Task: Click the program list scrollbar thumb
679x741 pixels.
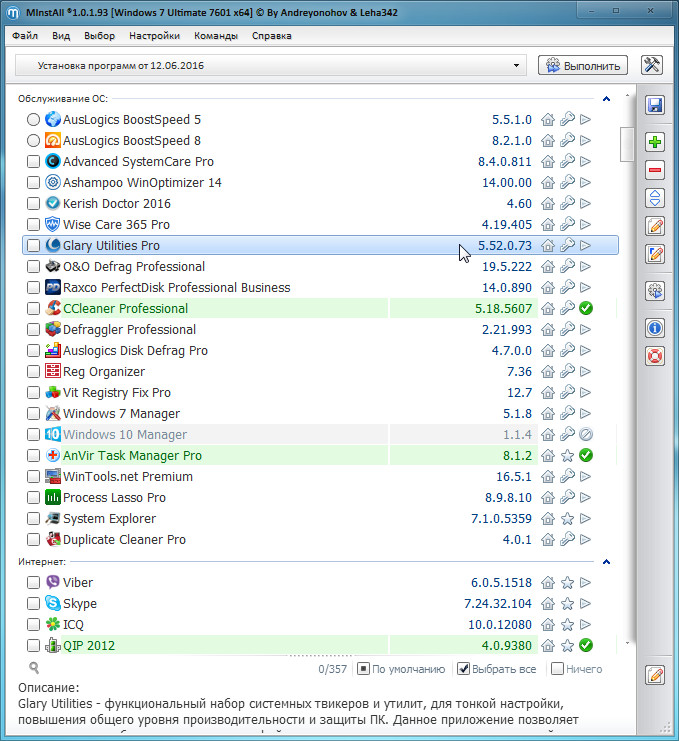Action: (627, 144)
